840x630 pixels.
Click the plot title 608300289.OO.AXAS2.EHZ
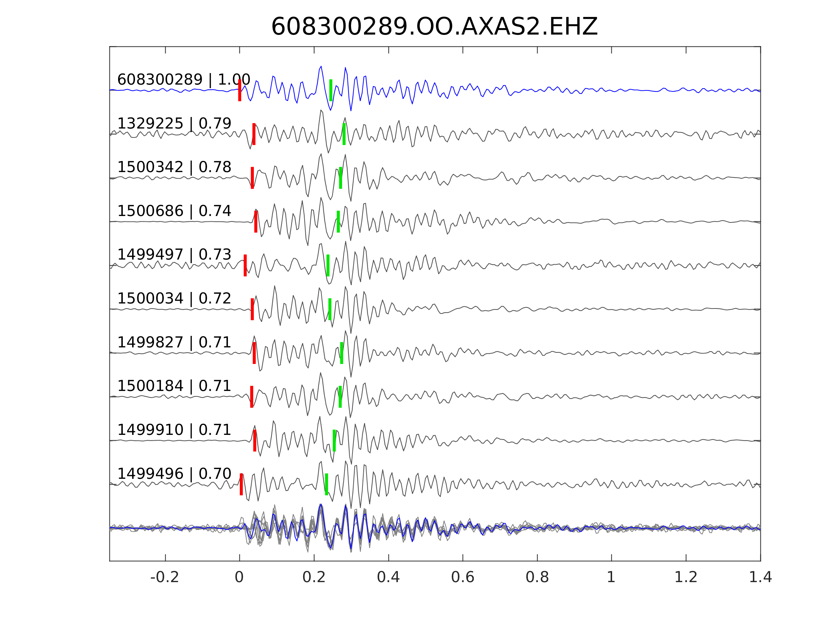click(434, 27)
